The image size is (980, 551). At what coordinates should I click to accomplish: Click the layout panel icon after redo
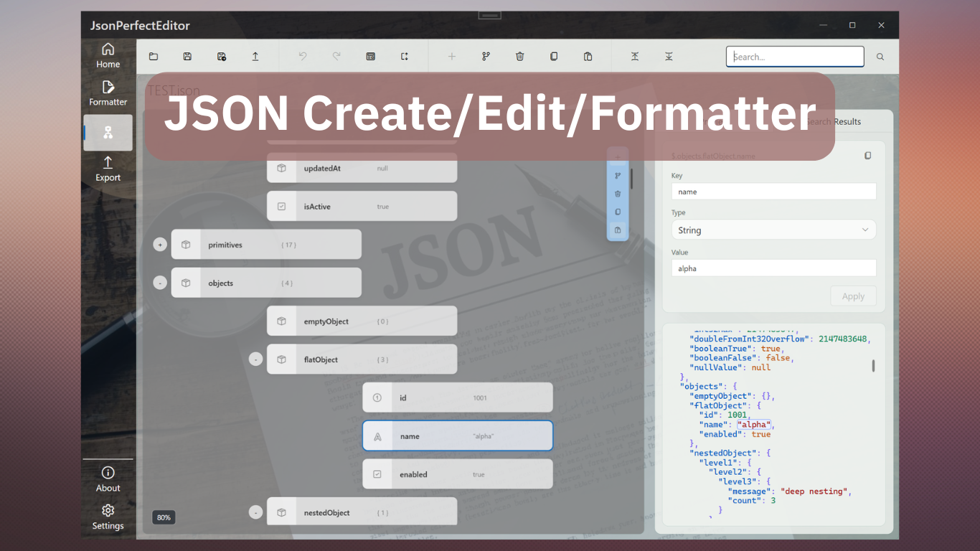click(x=371, y=57)
